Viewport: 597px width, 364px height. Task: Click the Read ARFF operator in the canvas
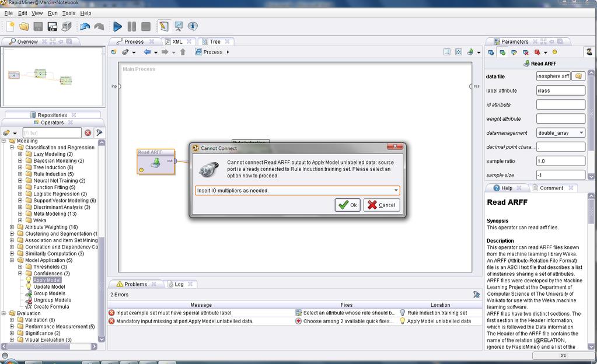pos(156,162)
